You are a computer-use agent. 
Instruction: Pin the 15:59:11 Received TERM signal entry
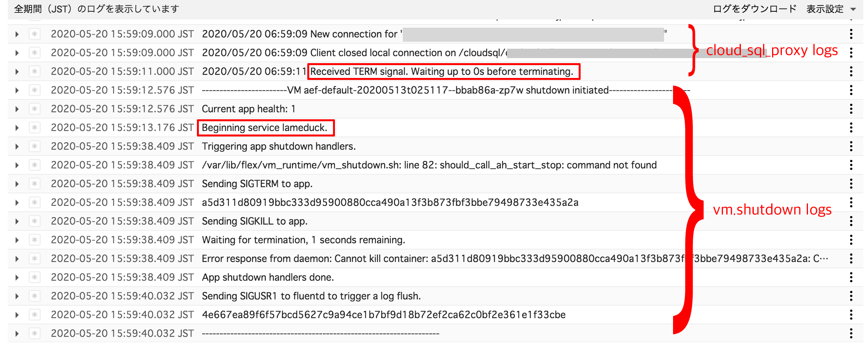click(x=35, y=71)
